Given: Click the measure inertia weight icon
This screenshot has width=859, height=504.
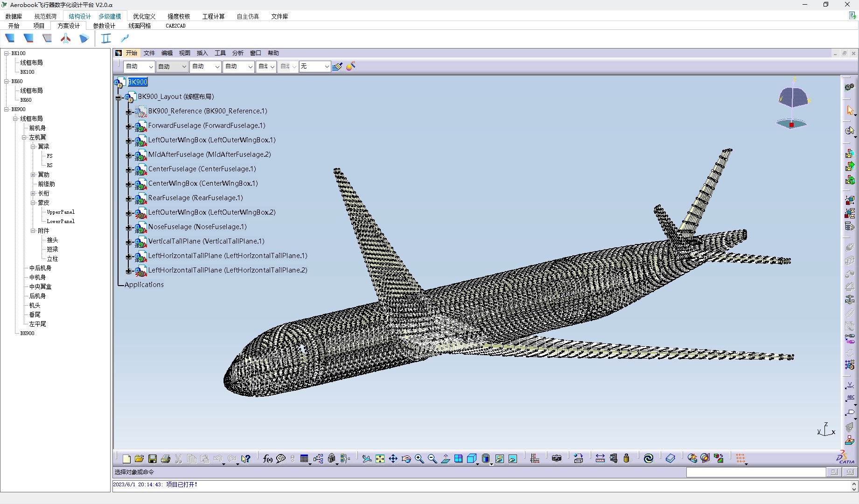Looking at the screenshot, I should [x=627, y=459].
